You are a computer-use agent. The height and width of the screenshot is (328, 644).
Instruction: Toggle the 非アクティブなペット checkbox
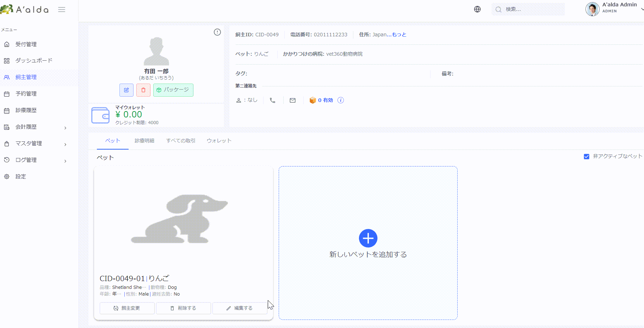click(587, 156)
